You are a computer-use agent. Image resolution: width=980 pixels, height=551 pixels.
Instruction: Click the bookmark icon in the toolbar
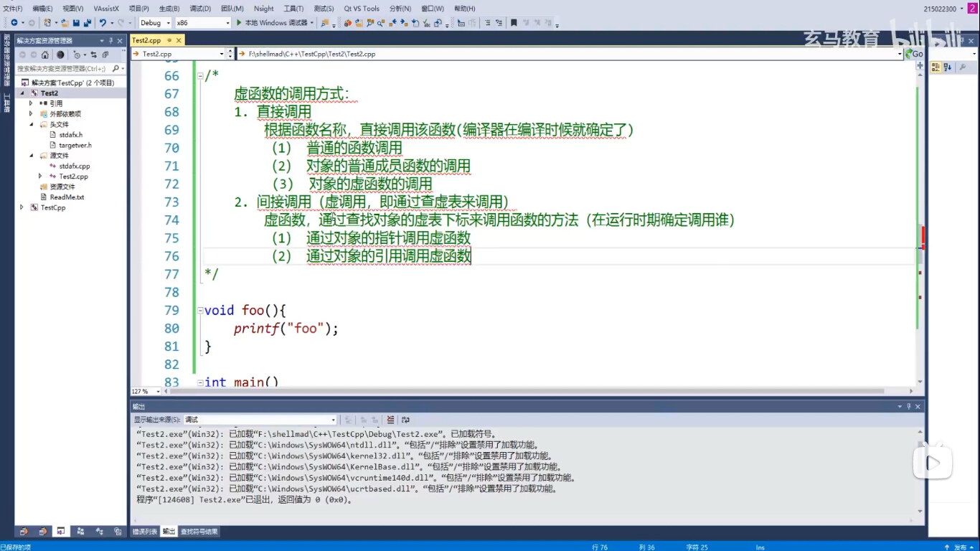(x=514, y=23)
